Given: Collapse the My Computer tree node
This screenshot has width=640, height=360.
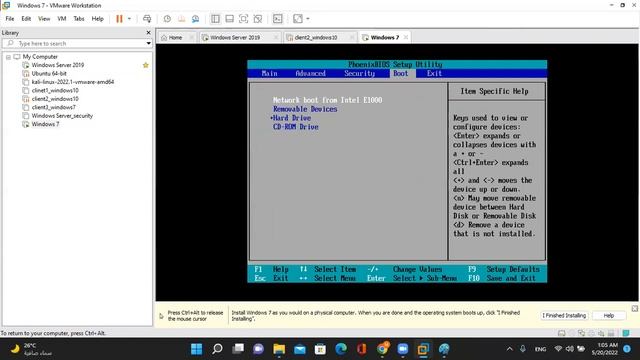Looking at the screenshot, I should [x=8, y=57].
